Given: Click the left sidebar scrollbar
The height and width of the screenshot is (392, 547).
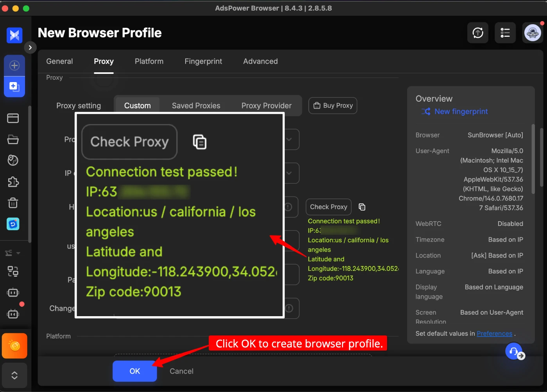Looking at the screenshot, I should click(x=30, y=174).
